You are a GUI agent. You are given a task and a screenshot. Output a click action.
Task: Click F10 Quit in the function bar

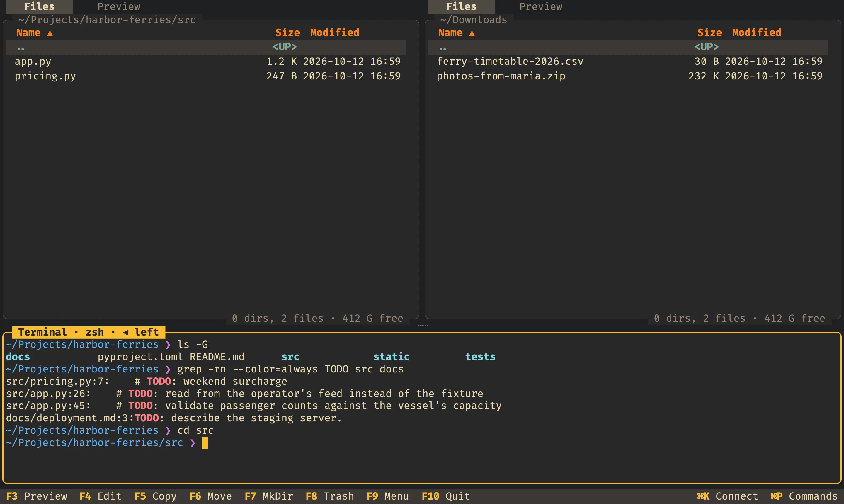(446, 496)
